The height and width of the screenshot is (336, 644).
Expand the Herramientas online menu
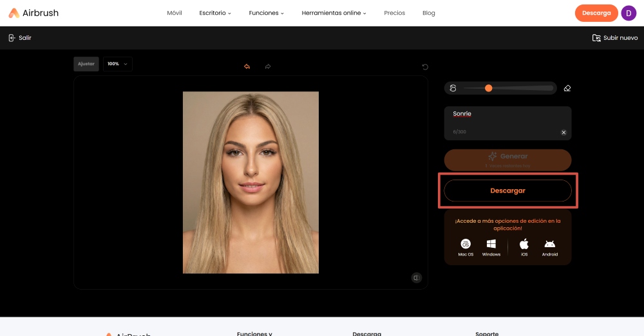[334, 13]
